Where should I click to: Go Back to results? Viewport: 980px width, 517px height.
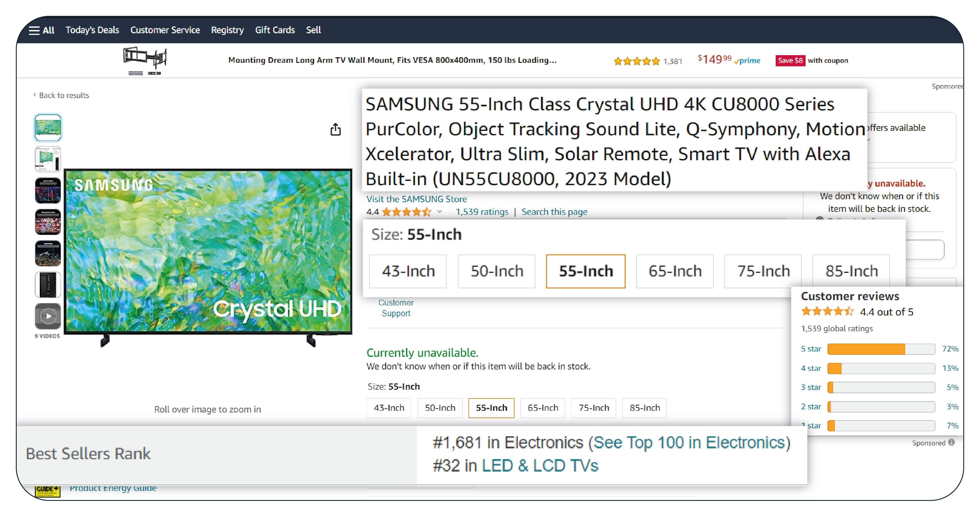[64, 95]
